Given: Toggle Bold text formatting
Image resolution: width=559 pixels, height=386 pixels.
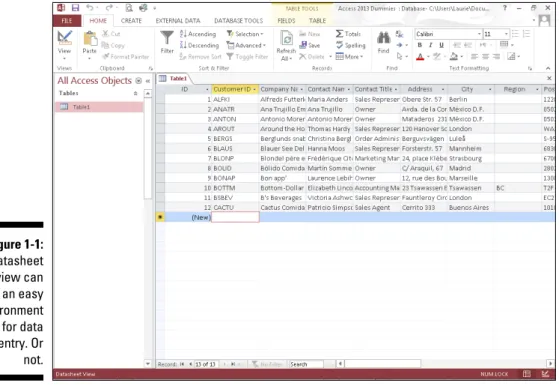Looking at the screenshot, I should (420, 45).
